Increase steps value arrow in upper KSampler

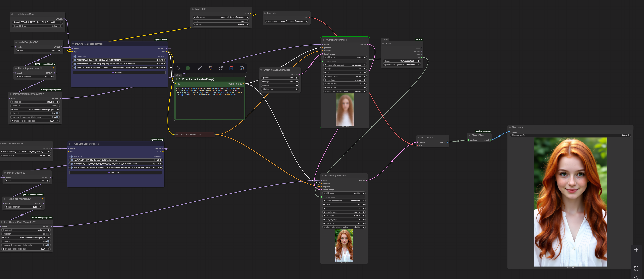pyautogui.click(x=365, y=69)
